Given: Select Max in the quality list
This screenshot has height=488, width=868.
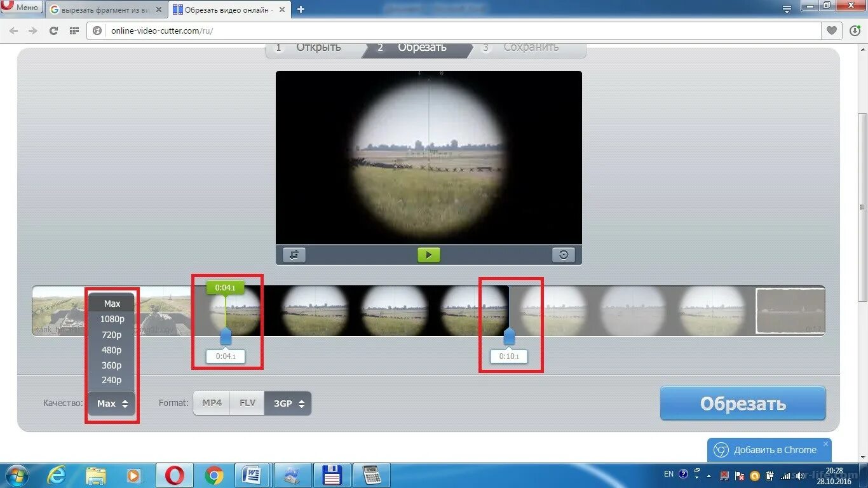Looking at the screenshot, I should point(112,304).
